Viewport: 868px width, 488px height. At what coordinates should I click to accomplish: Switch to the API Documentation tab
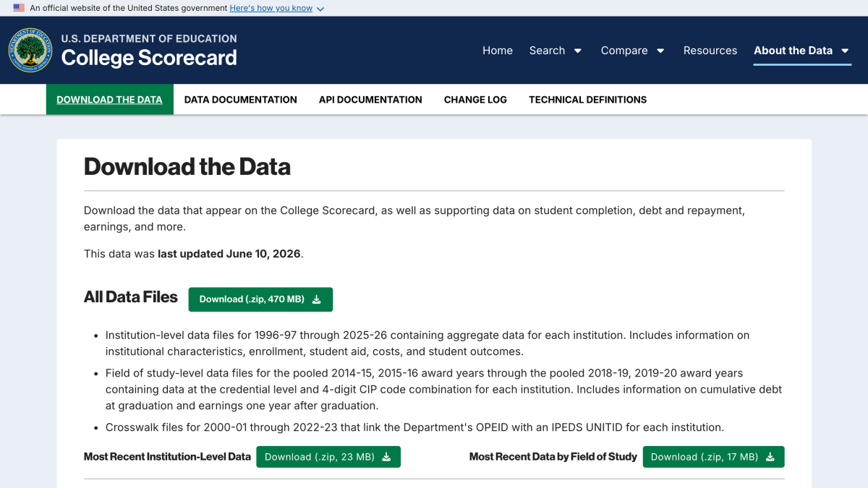tap(370, 100)
